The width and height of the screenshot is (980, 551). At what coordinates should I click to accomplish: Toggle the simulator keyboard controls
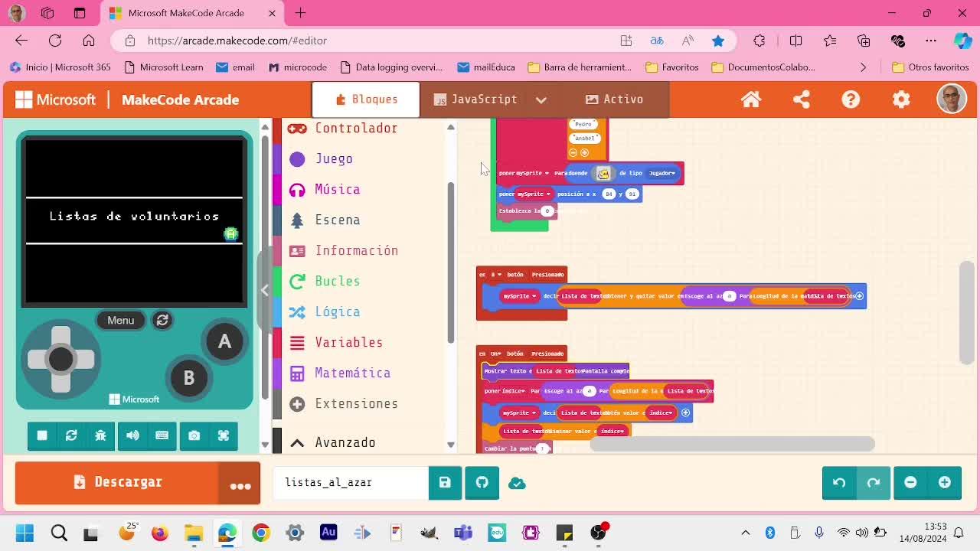(162, 435)
